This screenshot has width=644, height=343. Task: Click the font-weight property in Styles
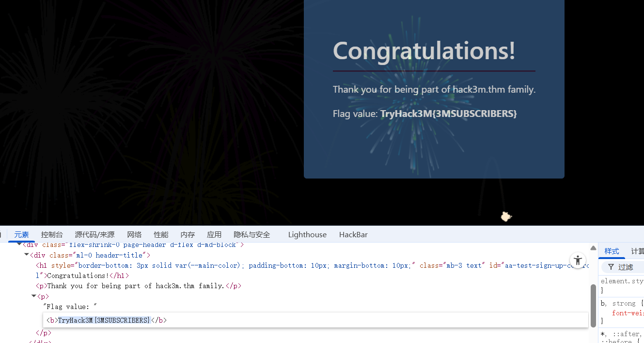tap(628, 313)
